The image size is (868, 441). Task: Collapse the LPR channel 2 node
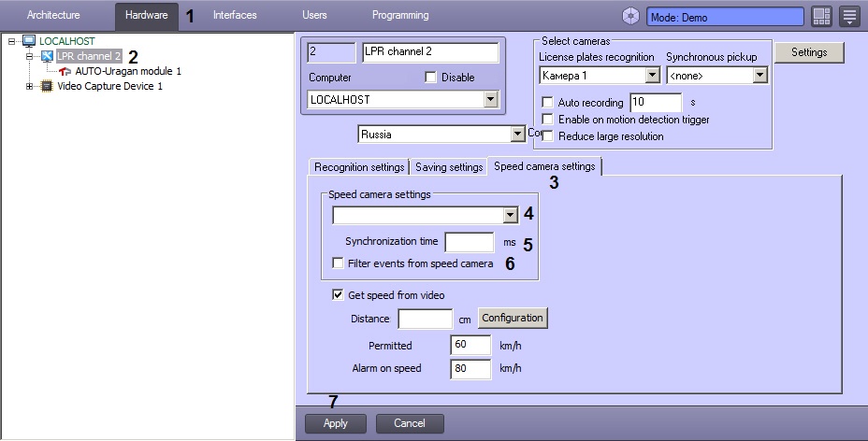coord(29,56)
